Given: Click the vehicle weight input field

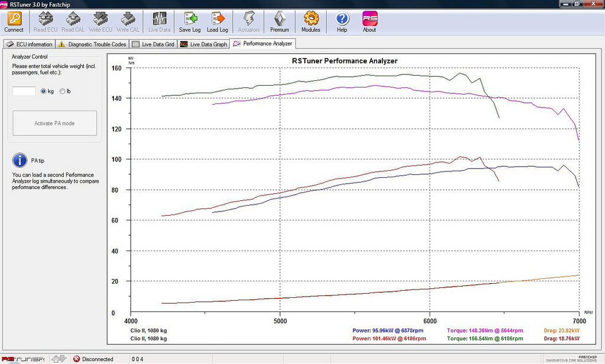Looking at the screenshot, I should (x=24, y=92).
